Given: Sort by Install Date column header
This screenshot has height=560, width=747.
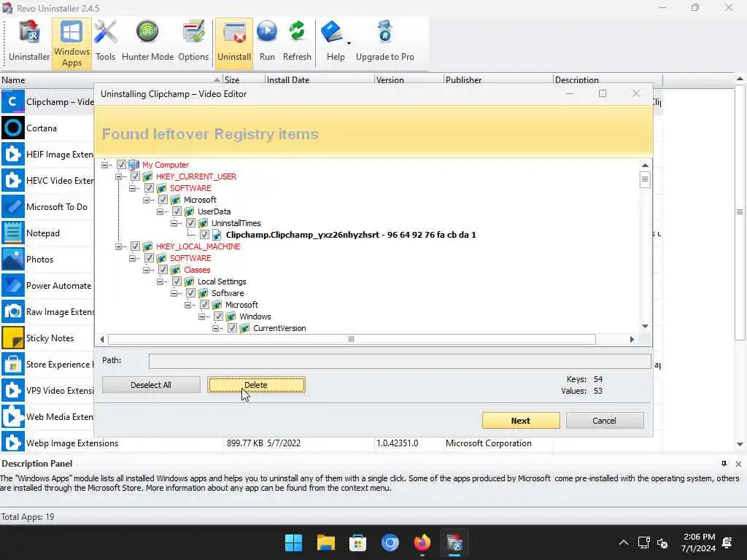Looking at the screenshot, I should pos(320,80).
